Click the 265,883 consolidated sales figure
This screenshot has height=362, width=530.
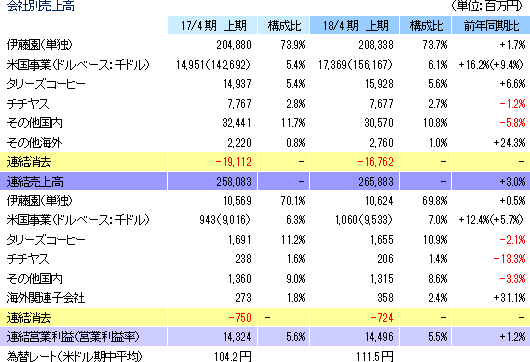coord(376,182)
